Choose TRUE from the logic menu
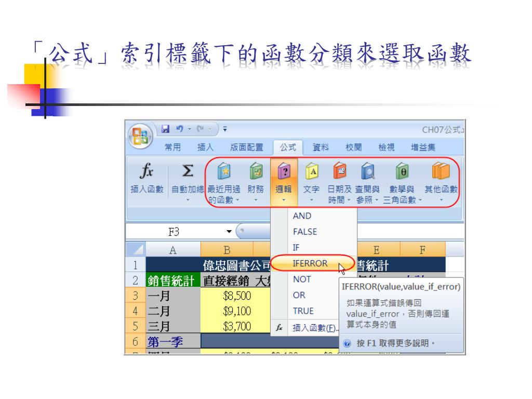This screenshot has height=399, width=532. click(305, 311)
